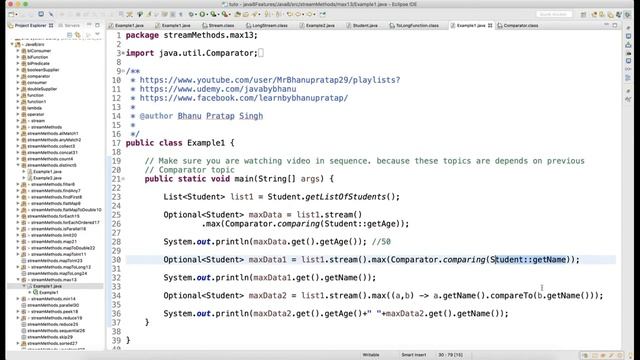
Task: Expand the streamMethods.min14 package
Action: coord(18,299)
